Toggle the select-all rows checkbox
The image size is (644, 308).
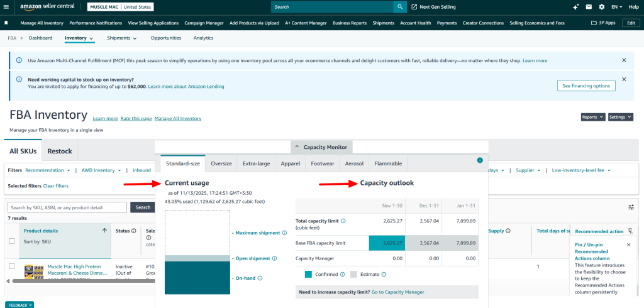[11, 241]
